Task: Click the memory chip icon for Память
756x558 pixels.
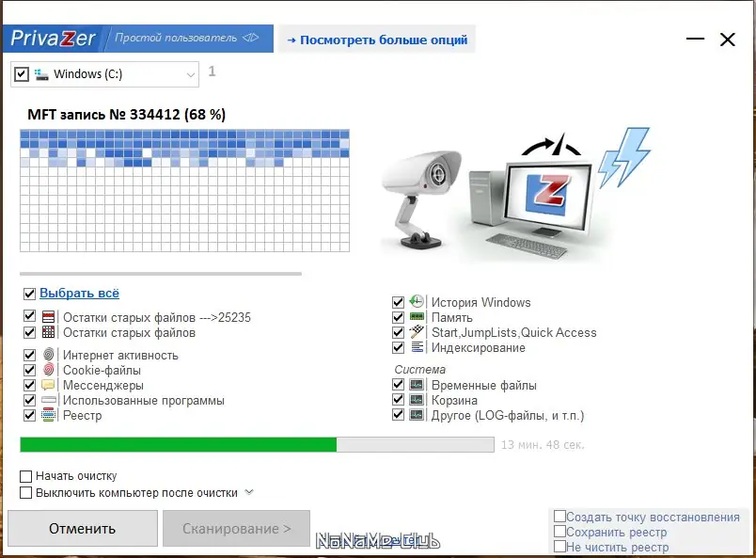Action: click(x=417, y=317)
